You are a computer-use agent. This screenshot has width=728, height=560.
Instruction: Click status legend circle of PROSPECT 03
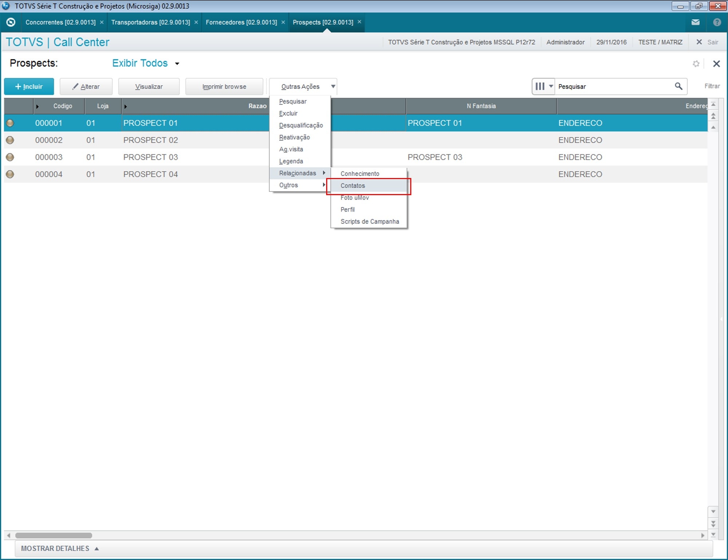pos(10,157)
